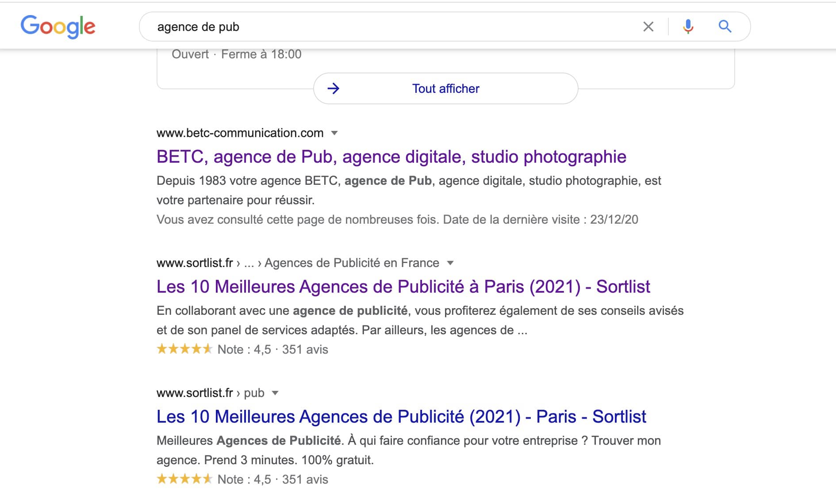Click the star rating of the Paris (2021) - Sortlist result
Viewport: 836px width, 504px height.
[184, 349]
